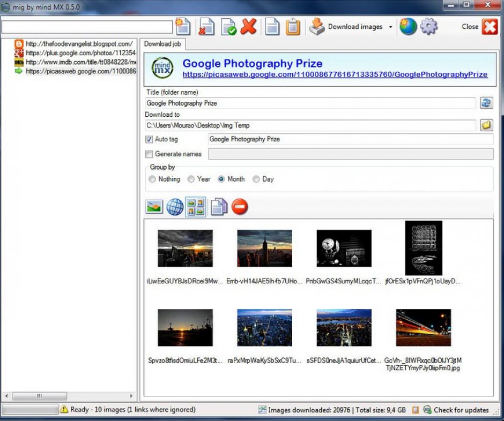
Task: Click the new job page icon with star
Action: click(183, 27)
